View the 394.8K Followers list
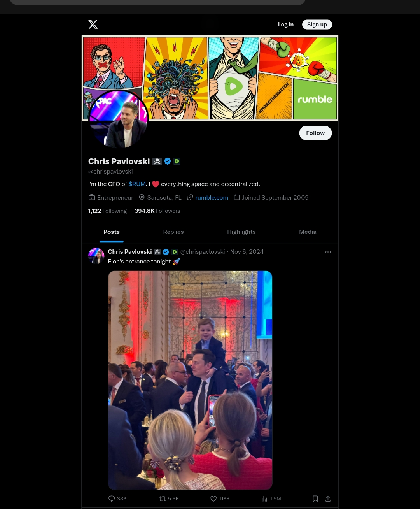This screenshot has width=420, height=509. coord(157,211)
